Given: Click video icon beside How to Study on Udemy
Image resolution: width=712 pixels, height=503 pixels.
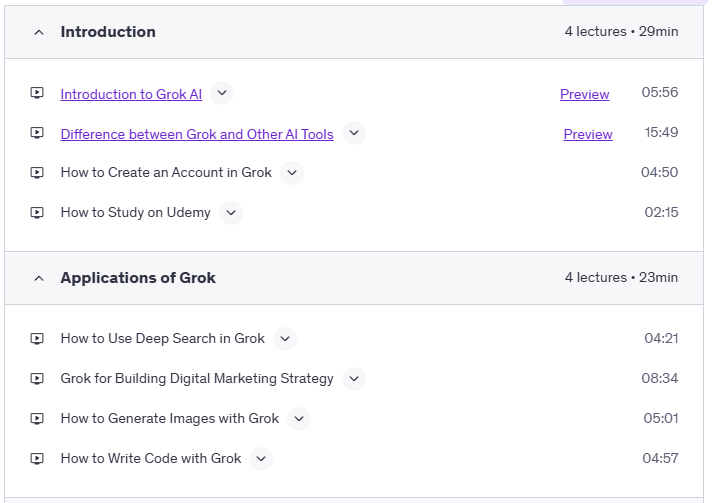Looking at the screenshot, I should click(x=37, y=212).
